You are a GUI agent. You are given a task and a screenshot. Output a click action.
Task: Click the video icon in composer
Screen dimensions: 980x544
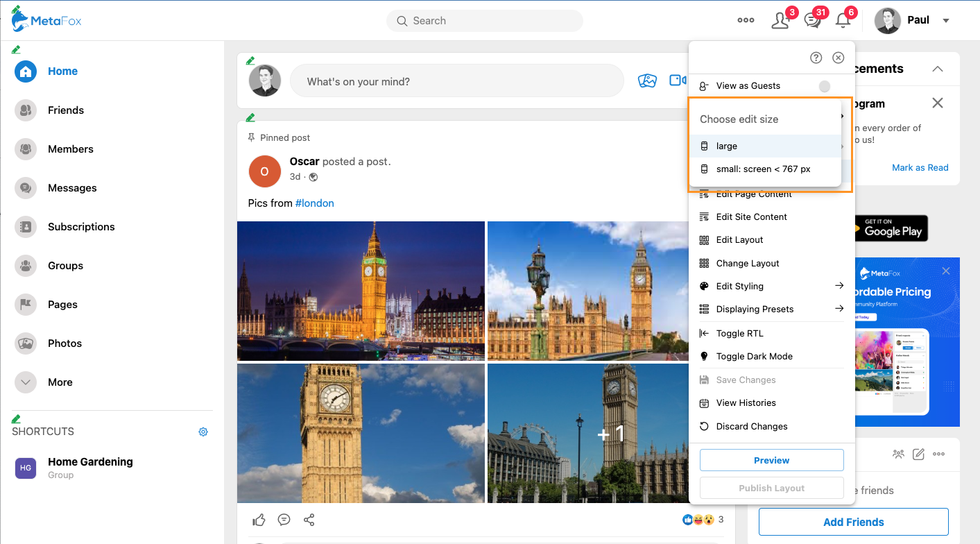678,81
